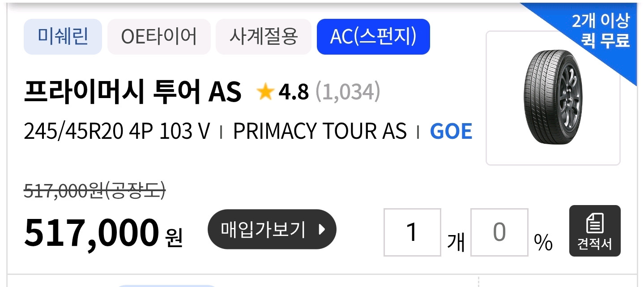Select the 미쉐린 brand filter chip
The width and height of the screenshot is (644, 287).
coord(62,37)
